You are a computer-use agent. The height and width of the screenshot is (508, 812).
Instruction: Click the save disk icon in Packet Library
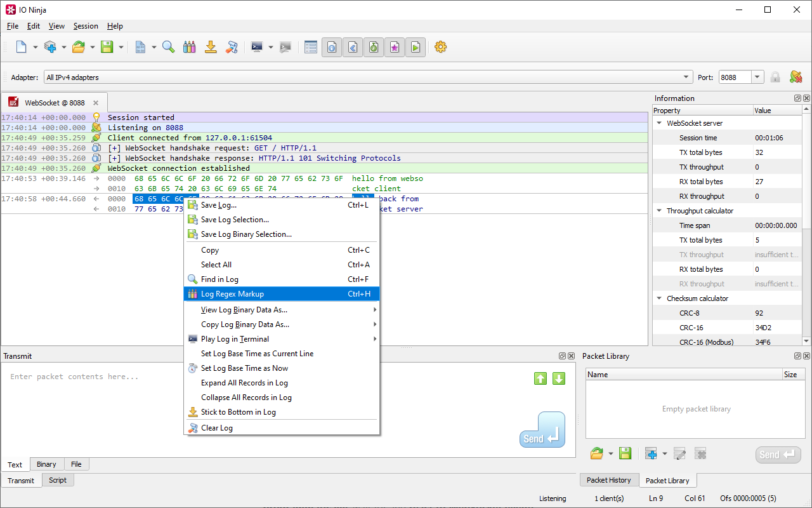[x=625, y=453]
